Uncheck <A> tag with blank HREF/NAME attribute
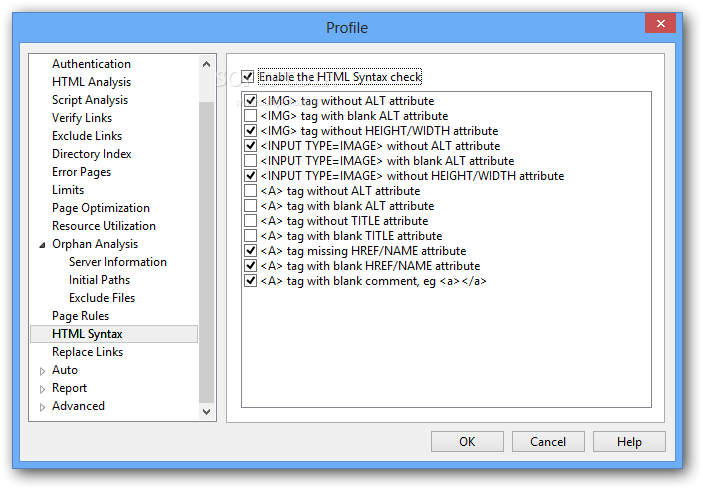The height and width of the screenshot is (489, 703). click(x=250, y=266)
